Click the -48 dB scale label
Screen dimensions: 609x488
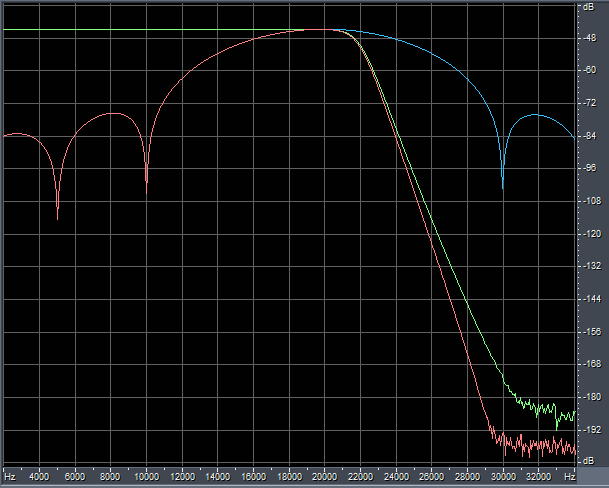pyautogui.click(x=589, y=38)
